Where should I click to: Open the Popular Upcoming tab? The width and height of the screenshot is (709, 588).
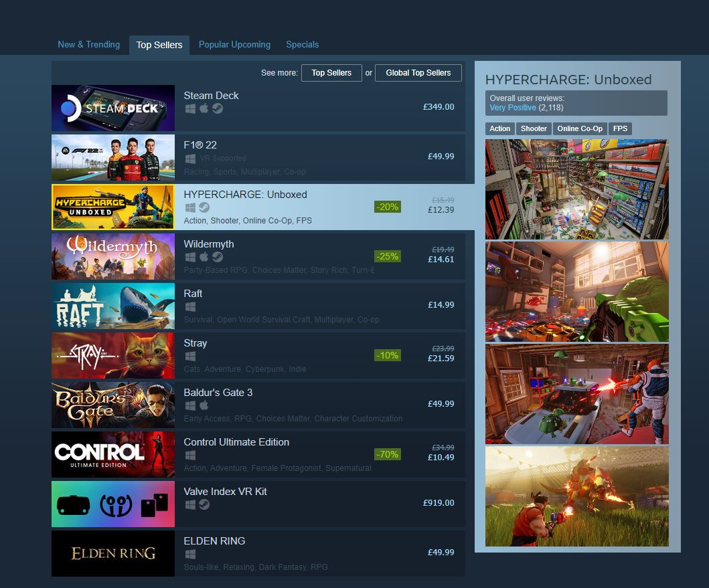pyautogui.click(x=234, y=44)
